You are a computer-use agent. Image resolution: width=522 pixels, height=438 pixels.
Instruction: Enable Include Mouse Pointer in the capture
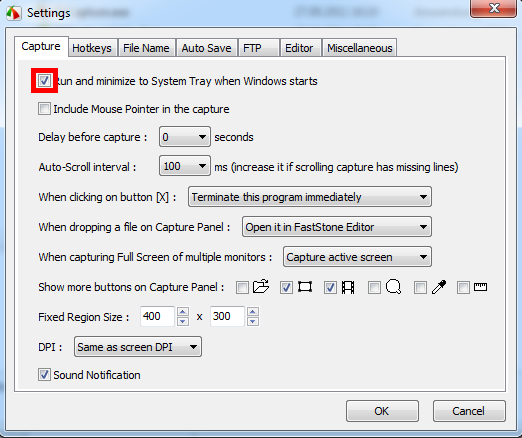tap(44, 109)
